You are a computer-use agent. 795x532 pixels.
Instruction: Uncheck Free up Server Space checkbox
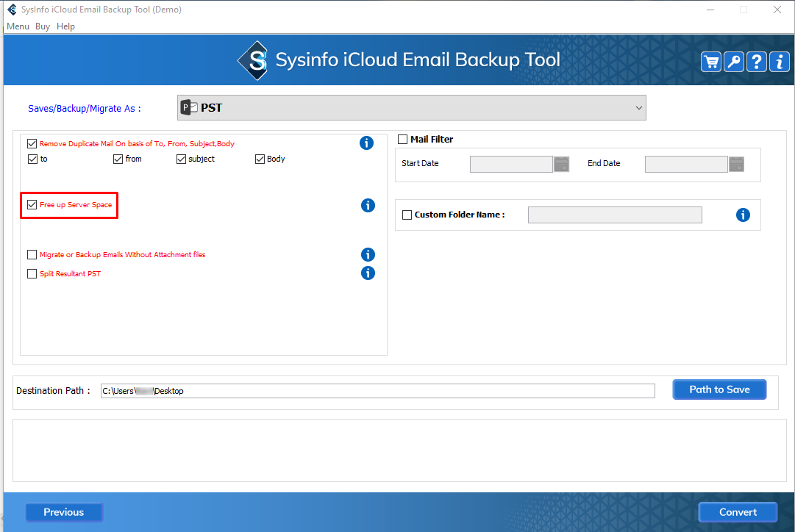(x=32, y=205)
